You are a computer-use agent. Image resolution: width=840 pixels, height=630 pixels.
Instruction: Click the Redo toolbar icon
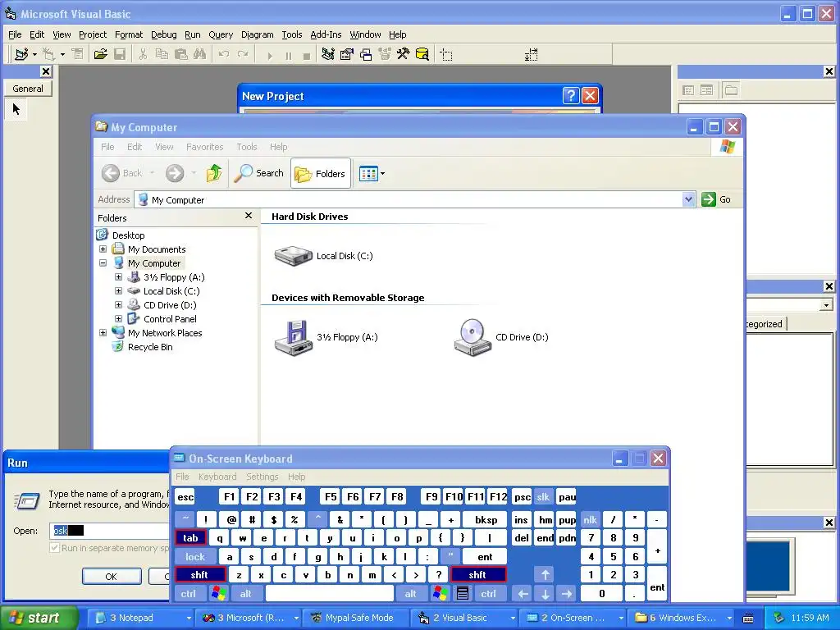pyautogui.click(x=243, y=54)
